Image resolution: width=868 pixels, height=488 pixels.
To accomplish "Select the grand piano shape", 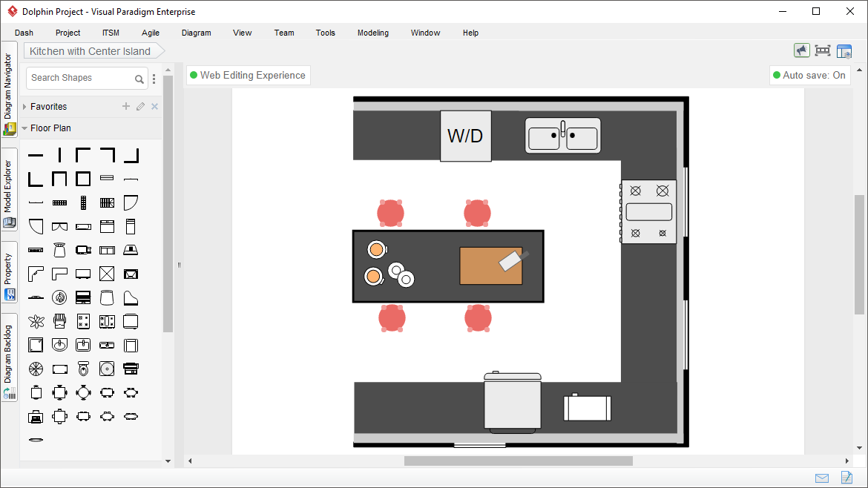I will point(131,298).
